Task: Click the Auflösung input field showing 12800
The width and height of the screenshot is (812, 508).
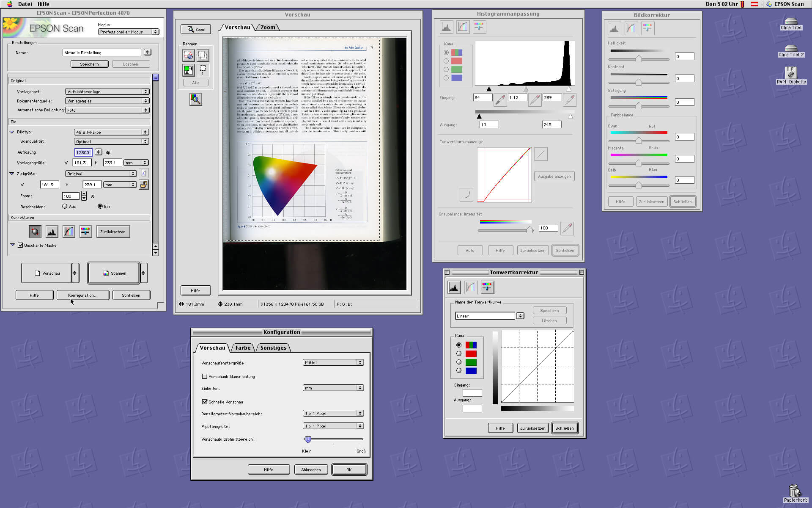Action: click(x=83, y=152)
